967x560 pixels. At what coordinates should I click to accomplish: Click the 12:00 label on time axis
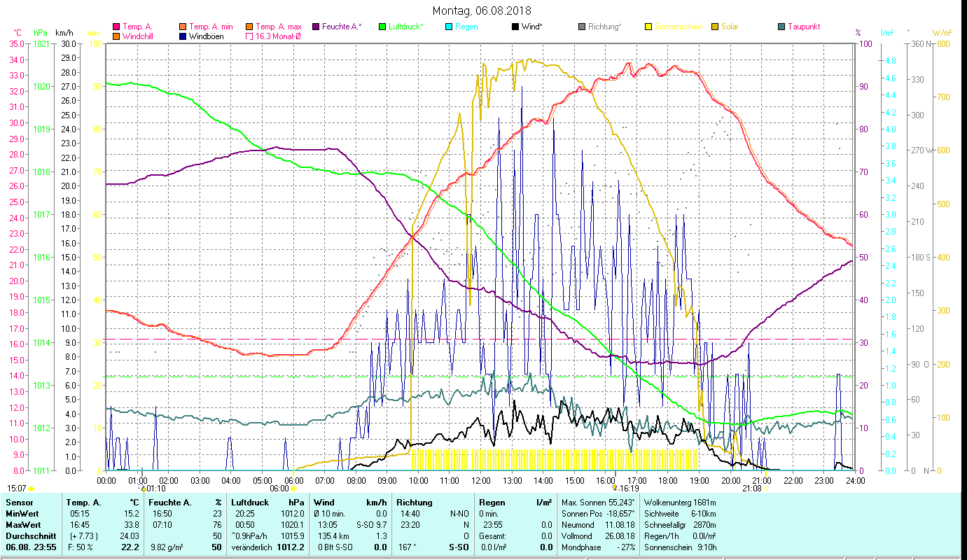(481, 481)
